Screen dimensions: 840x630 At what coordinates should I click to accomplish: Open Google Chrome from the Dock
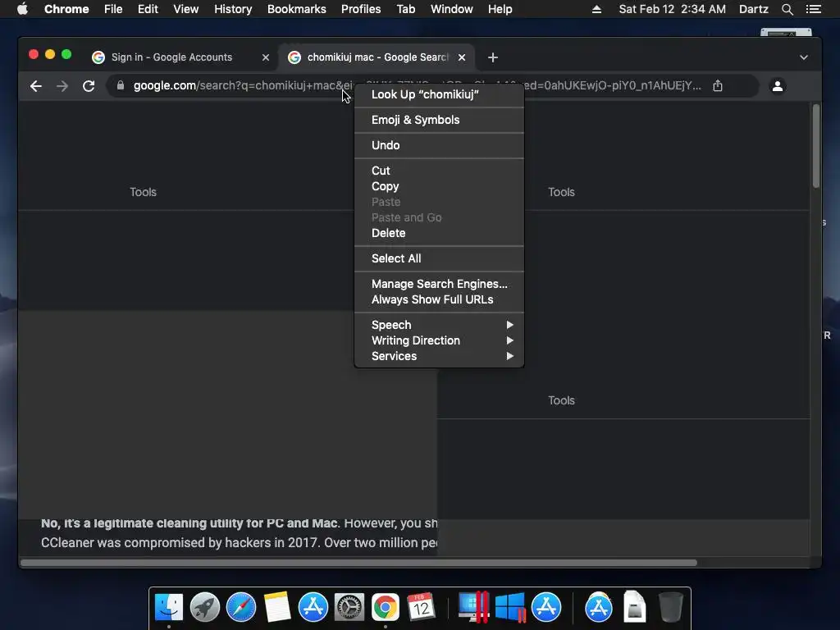386,607
